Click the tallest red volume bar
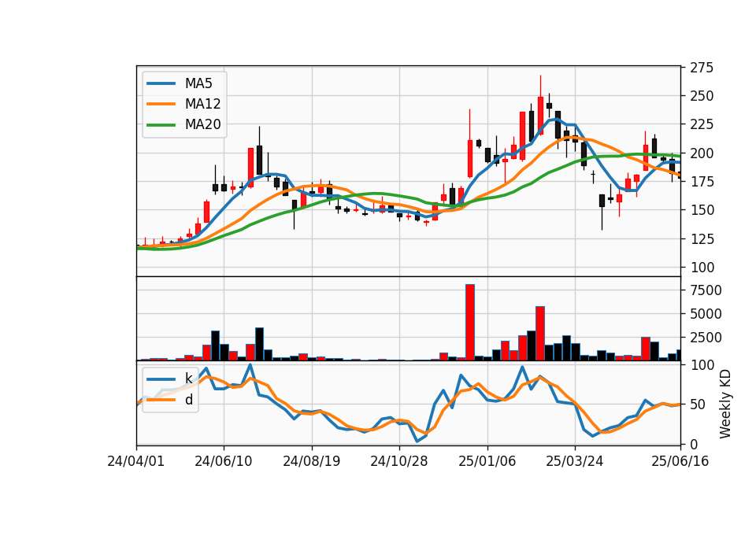 pos(470,323)
